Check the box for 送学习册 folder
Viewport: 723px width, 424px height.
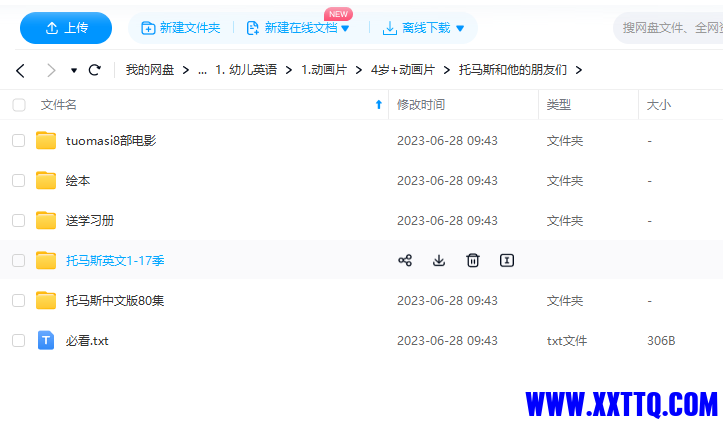[x=18, y=221]
